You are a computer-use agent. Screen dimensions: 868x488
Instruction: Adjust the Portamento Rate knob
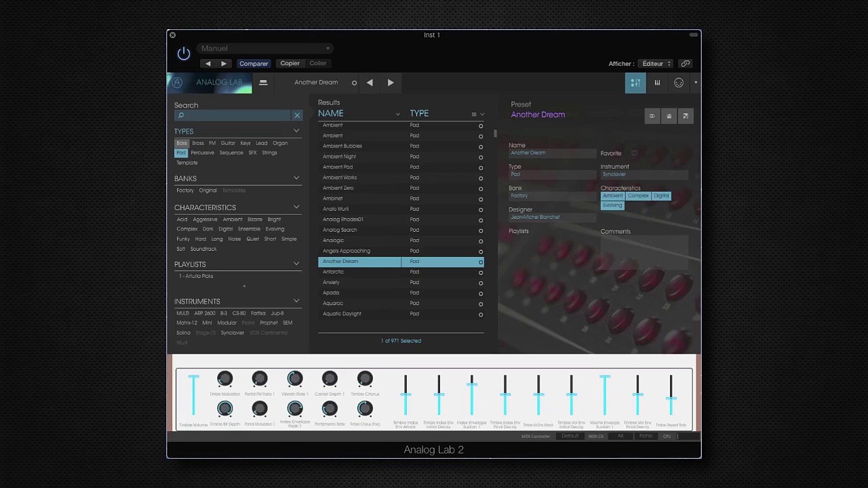[x=330, y=409]
